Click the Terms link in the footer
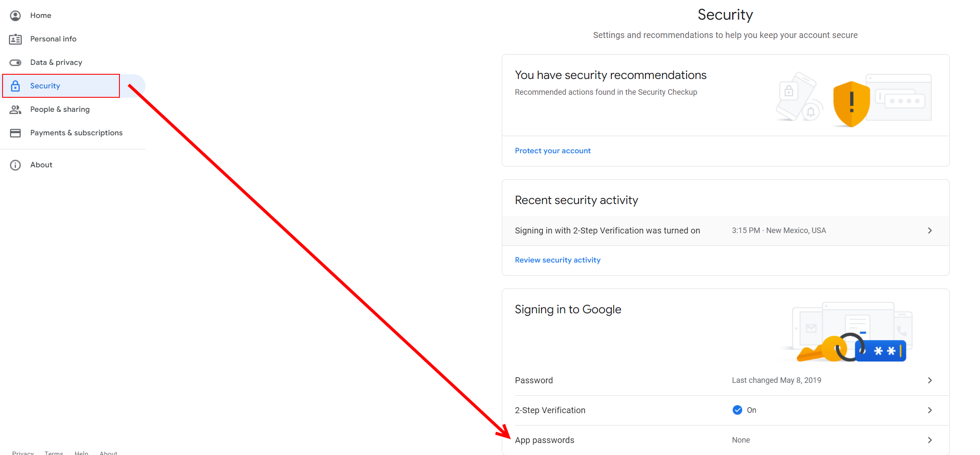The width and height of the screenshot is (980, 455). point(54,452)
